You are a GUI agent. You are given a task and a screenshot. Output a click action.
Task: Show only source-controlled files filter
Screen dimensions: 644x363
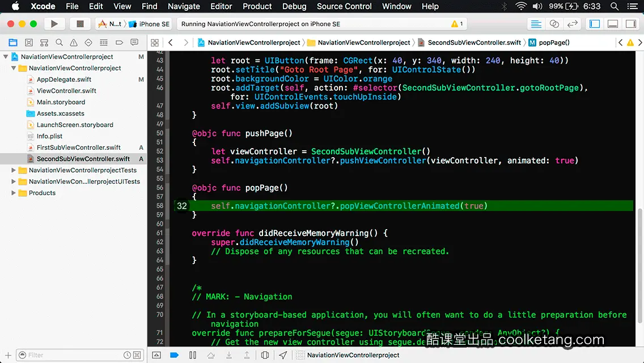click(137, 355)
